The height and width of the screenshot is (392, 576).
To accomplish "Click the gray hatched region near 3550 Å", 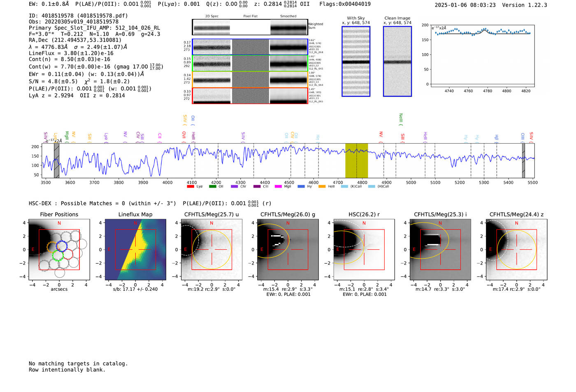I will point(56,160).
